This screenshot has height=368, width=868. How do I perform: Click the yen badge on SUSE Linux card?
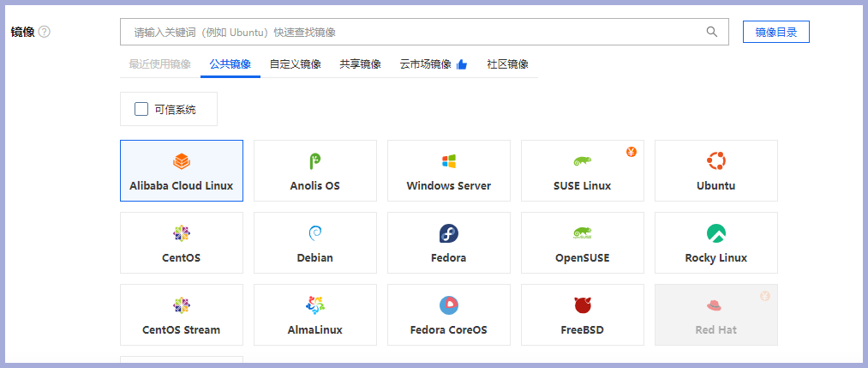click(632, 152)
